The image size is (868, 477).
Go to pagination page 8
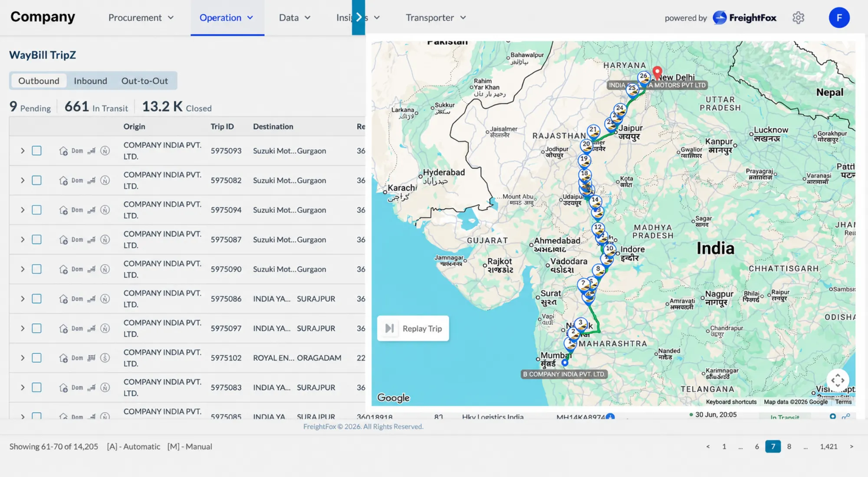(x=789, y=447)
